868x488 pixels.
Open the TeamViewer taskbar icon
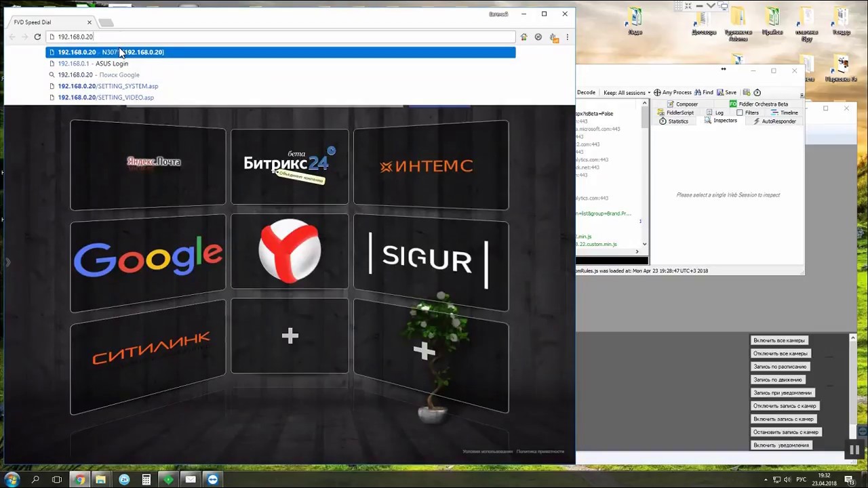(213, 480)
